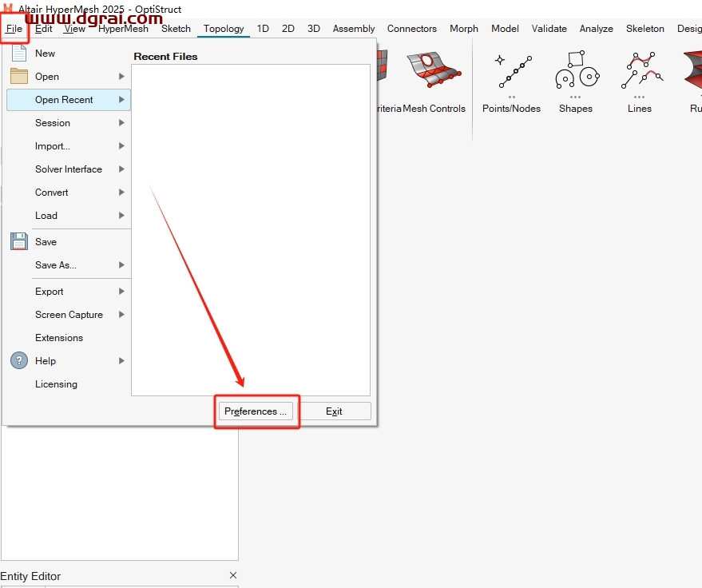Open Licensing from the File menu
Image resolution: width=702 pixels, height=588 pixels.
coord(69,384)
